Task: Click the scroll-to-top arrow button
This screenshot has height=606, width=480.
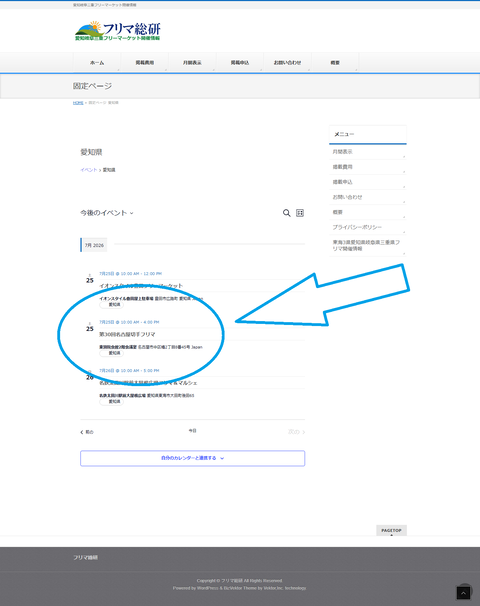Action: coord(463,592)
